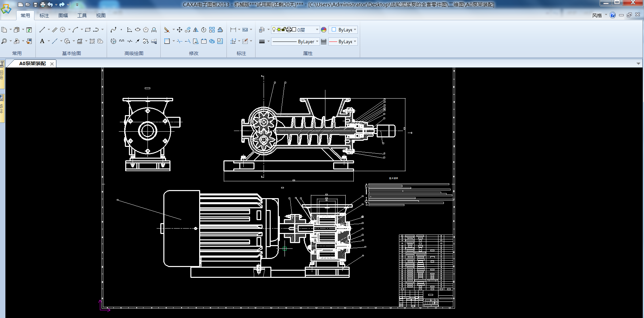The width and height of the screenshot is (644, 318).
Task: Click the Array tool with four squares
Action: point(212,30)
